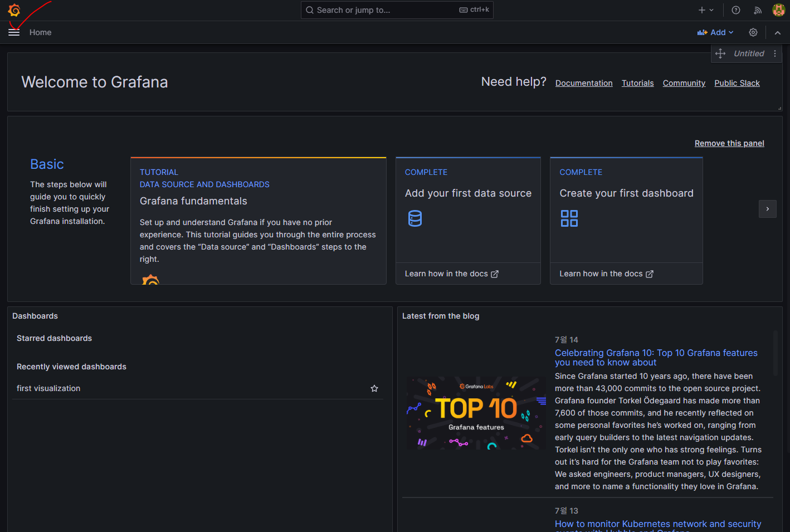The height and width of the screenshot is (532, 790).
Task: Click the Add your first data source title
Action: (468, 193)
